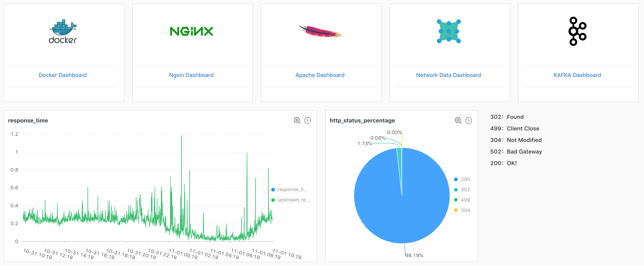644x266 pixels.
Task: Toggle the 302 legend entry
Action: coord(462,190)
